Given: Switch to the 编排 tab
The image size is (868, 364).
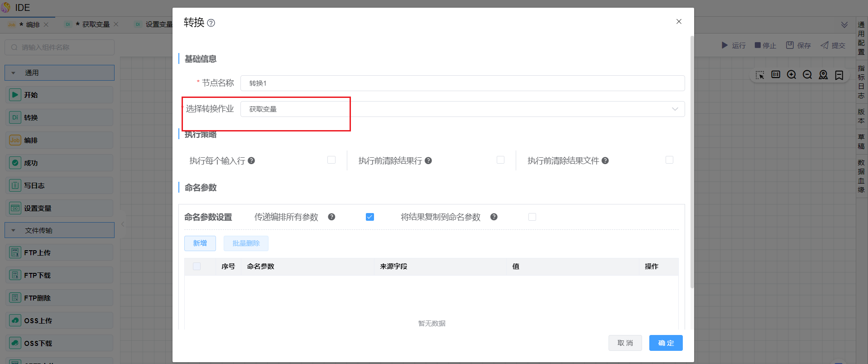Looking at the screenshot, I should [33, 24].
